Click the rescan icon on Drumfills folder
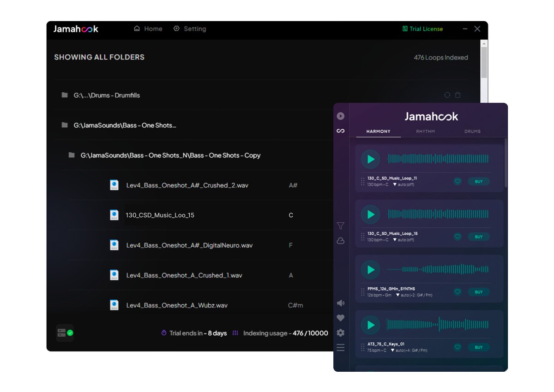Screen dimensions: 554x392 (447, 95)
